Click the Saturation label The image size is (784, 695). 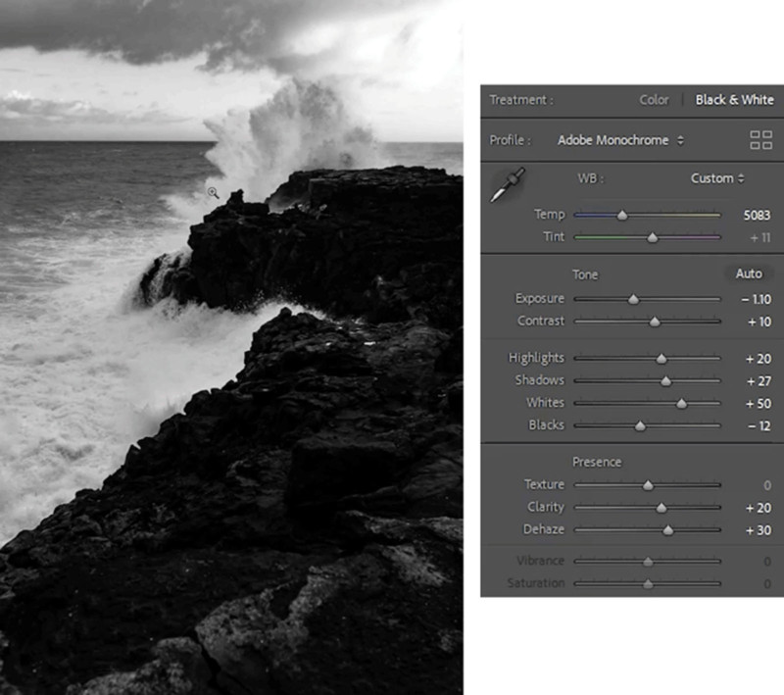click(535, 583)
